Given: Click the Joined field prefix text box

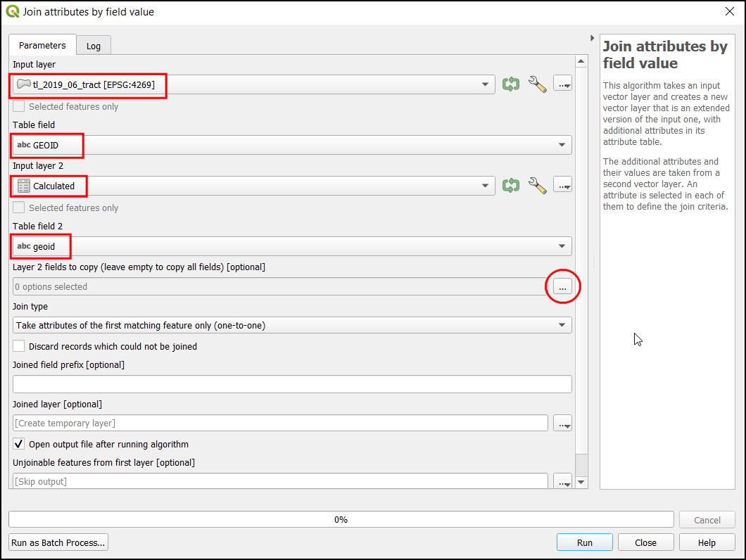Looking at the screenshot, I should pyautogui.click(x=292, y=384).
